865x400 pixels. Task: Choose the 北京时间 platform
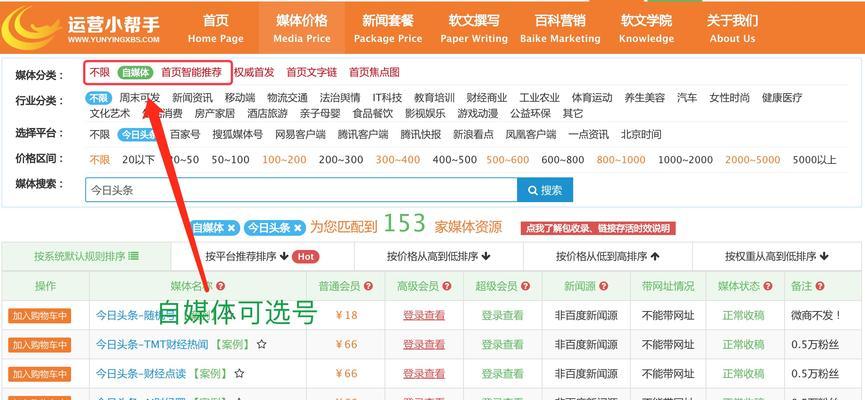click(x=641, y=135)
